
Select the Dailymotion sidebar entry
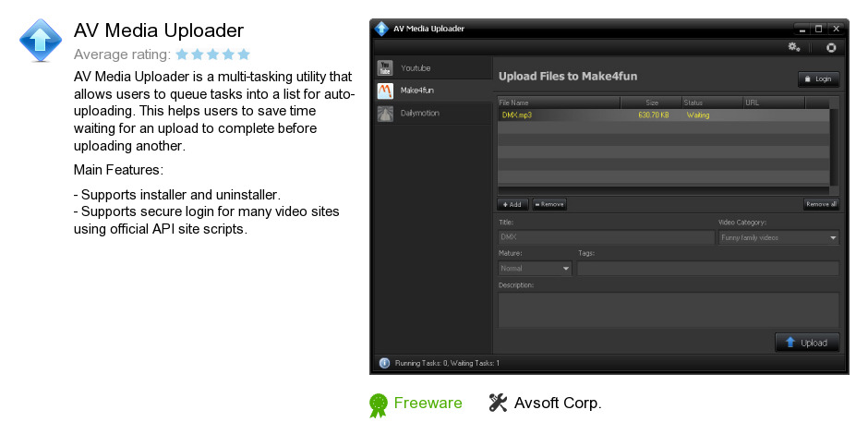(433, 113)
